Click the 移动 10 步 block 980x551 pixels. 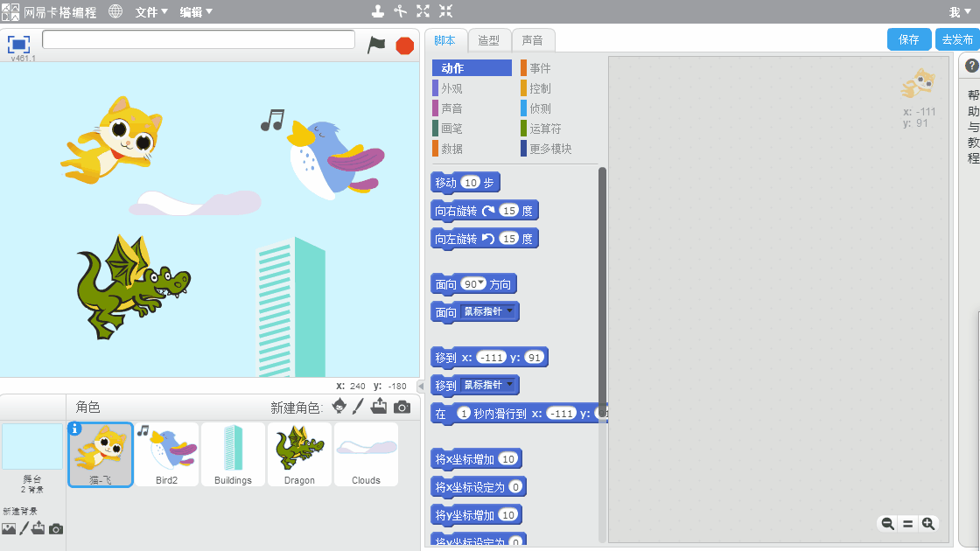(x=465, y=183)
